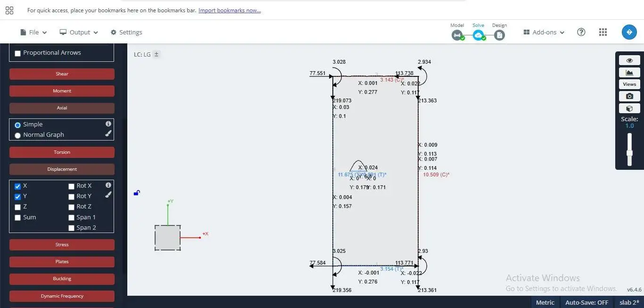This screenshot has width=644, height=308.
Task: Show Moment results
Action: coord(62,91)
